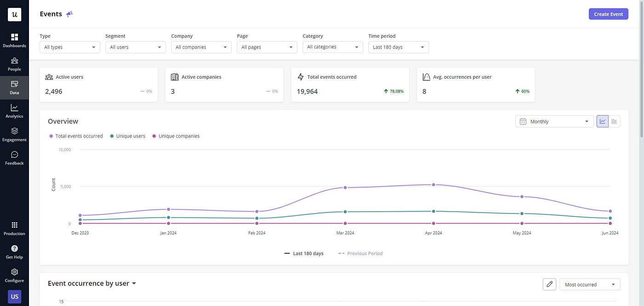
Task: Click the Active users card
Action: (x=98, y=85)
